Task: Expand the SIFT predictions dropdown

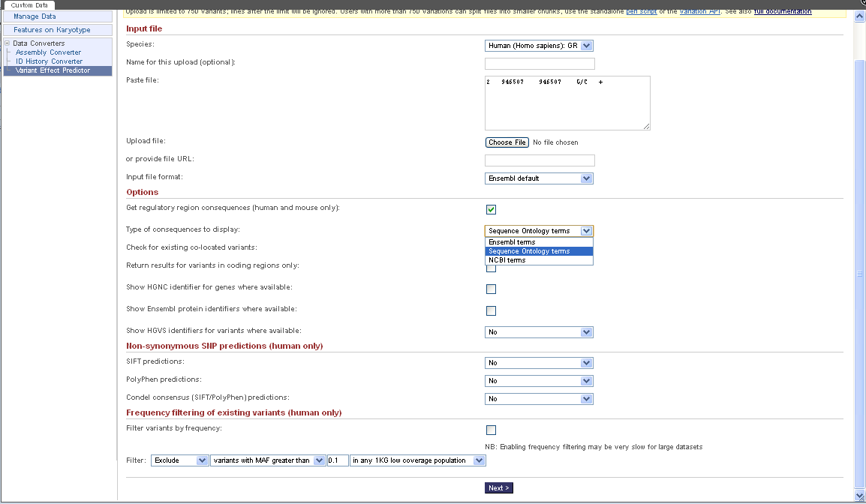Action: click(539, 363)
